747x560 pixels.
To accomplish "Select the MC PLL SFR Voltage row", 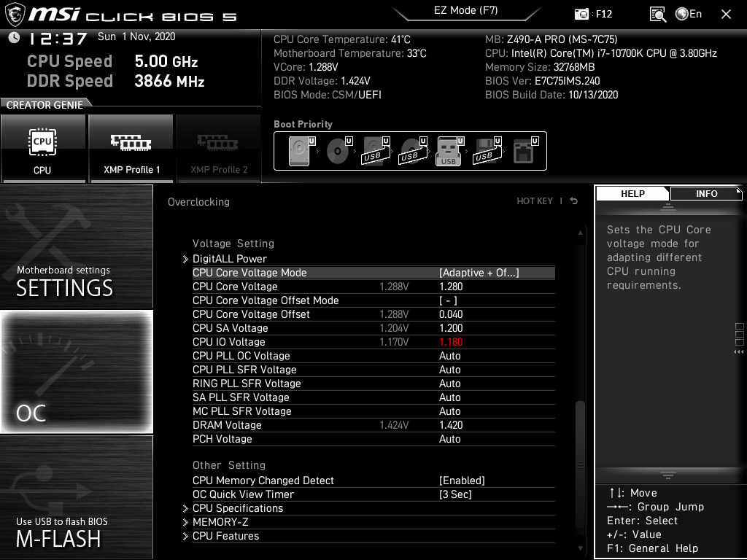I will point(373,411).
